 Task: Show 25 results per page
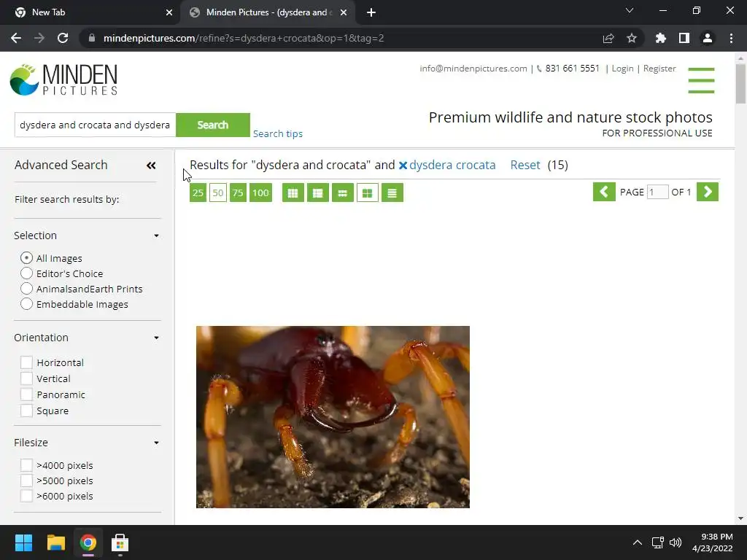198,192
